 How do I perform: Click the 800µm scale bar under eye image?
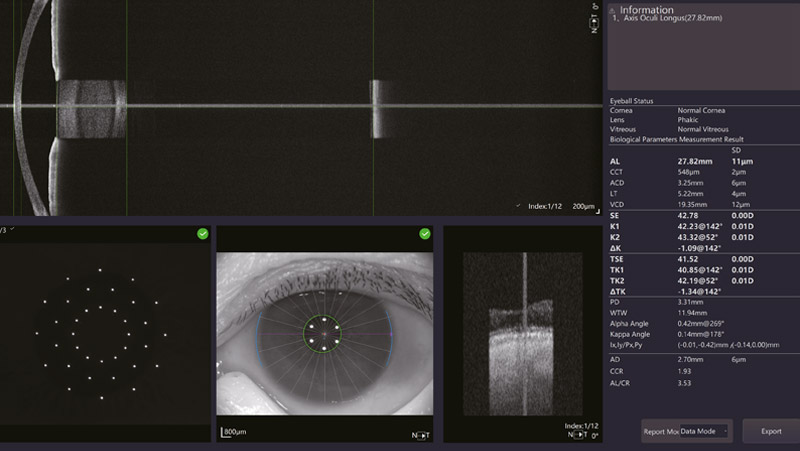[234, 432]
